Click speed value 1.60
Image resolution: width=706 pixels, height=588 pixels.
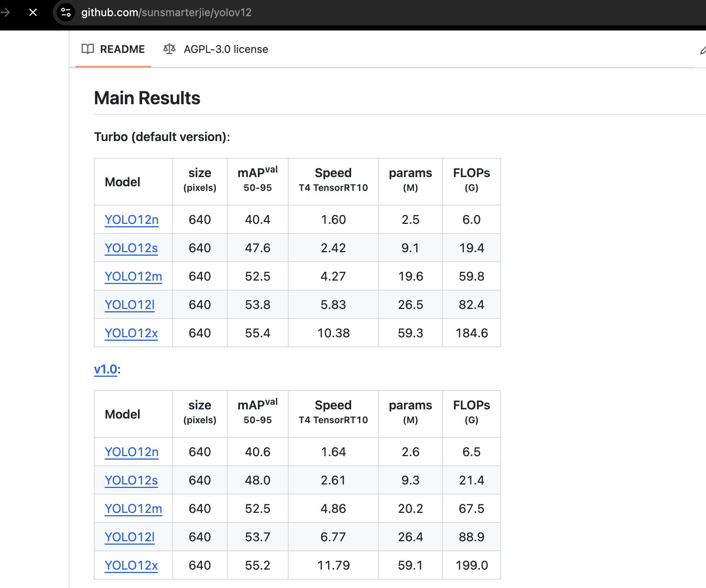333,220
